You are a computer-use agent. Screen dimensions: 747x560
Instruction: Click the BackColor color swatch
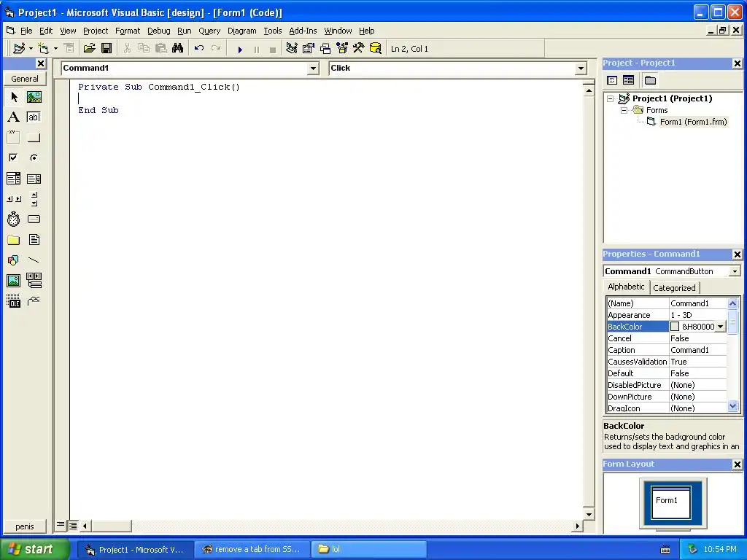675,327
